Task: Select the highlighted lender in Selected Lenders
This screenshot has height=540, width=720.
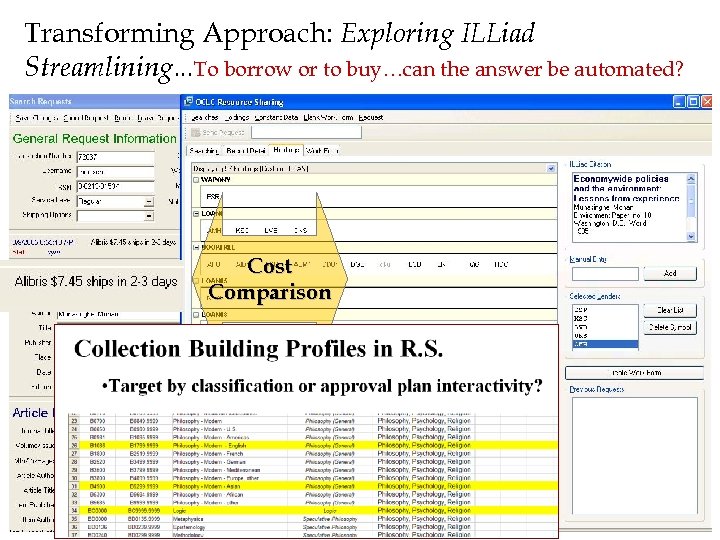Action: (605, 344)
